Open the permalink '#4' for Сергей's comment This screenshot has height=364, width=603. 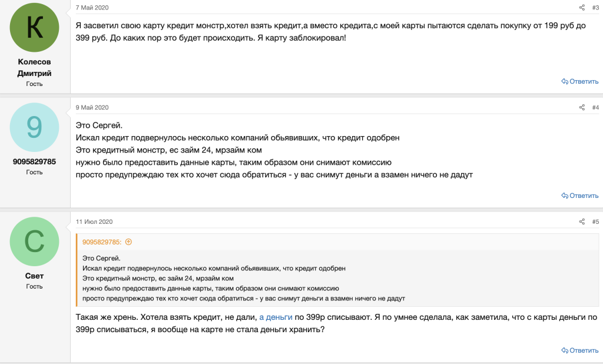(594, 107)
